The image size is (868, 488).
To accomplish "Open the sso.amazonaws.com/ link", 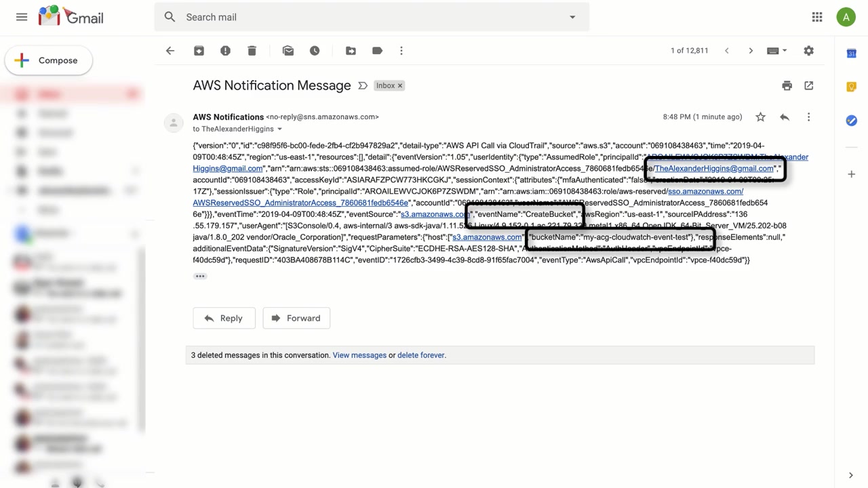I will (x=705, y=191).
